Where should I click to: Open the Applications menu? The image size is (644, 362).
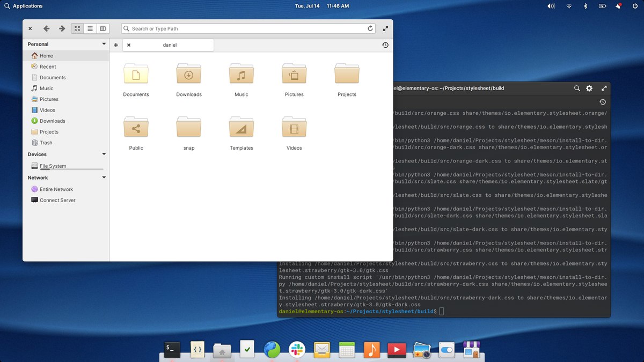click(23, 6)
